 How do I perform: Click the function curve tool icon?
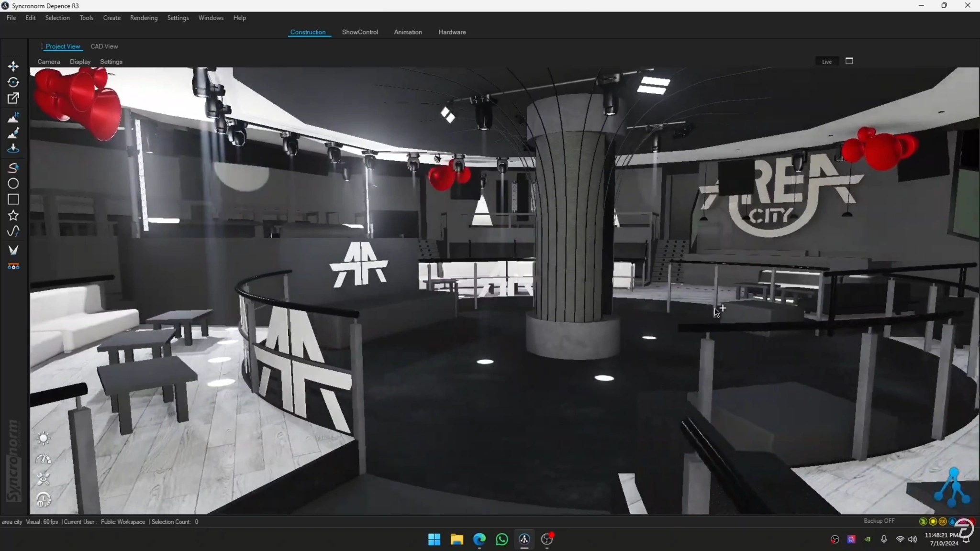click(13, 232)
